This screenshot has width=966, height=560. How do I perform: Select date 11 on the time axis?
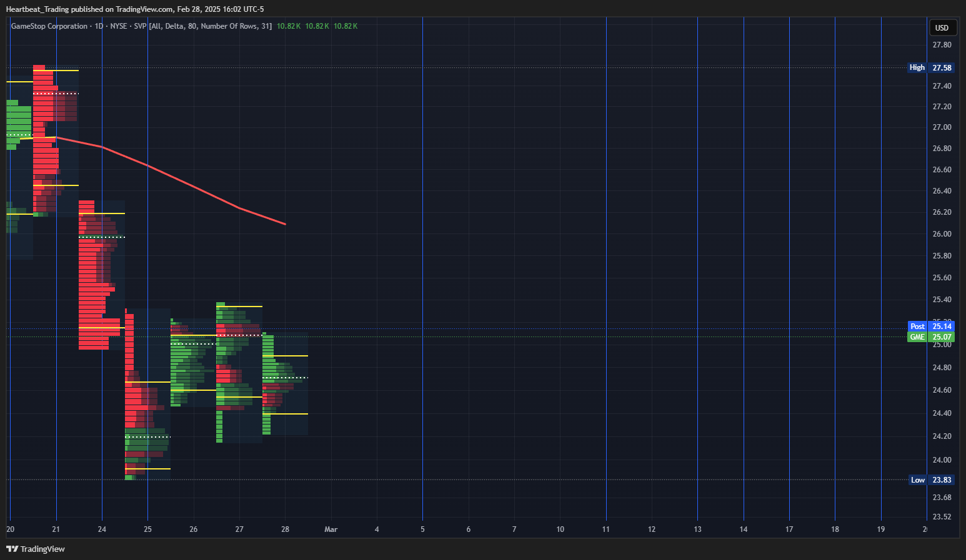coord(606,529)
